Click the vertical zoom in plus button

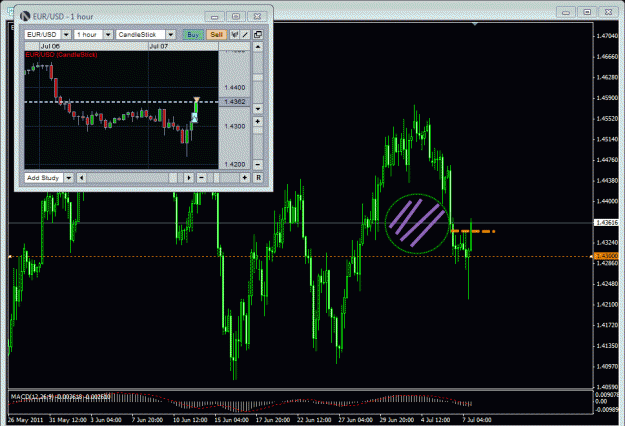pos(258,121)
